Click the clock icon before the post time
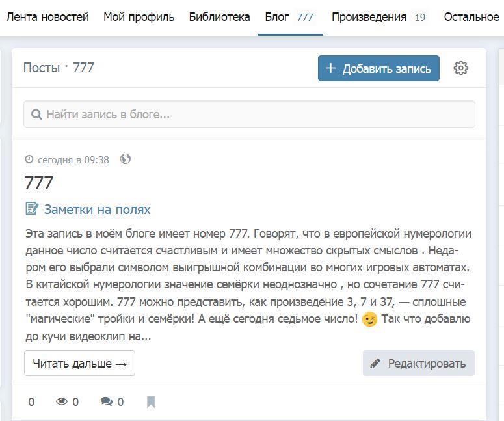 click(x=29, y=159)
